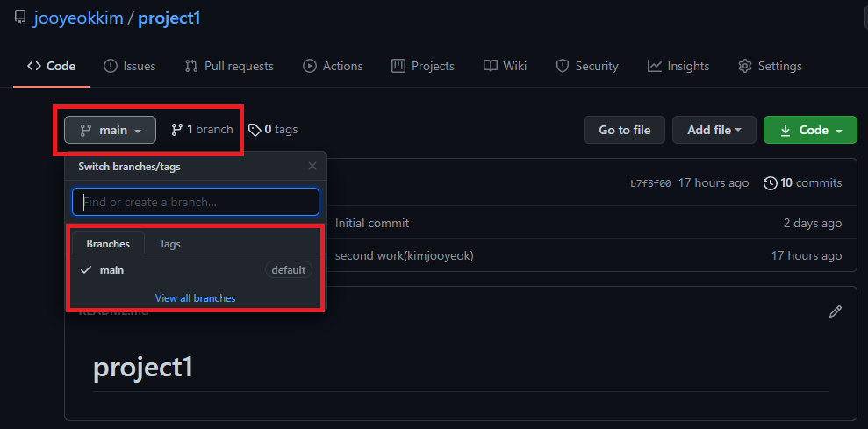Choose the main branch with default badge
The height and width of the screenshot is (429, 868).
coord(196,270)
